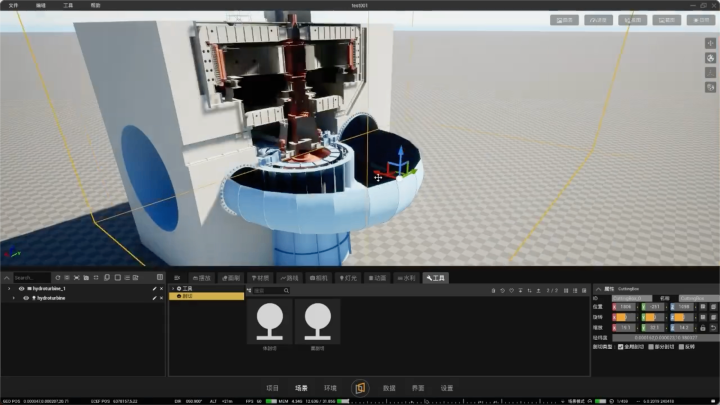This screenshot has height=405, width=720.
Task: Select the left cutting tool thumbnail
Action: [x=269, y=321]
